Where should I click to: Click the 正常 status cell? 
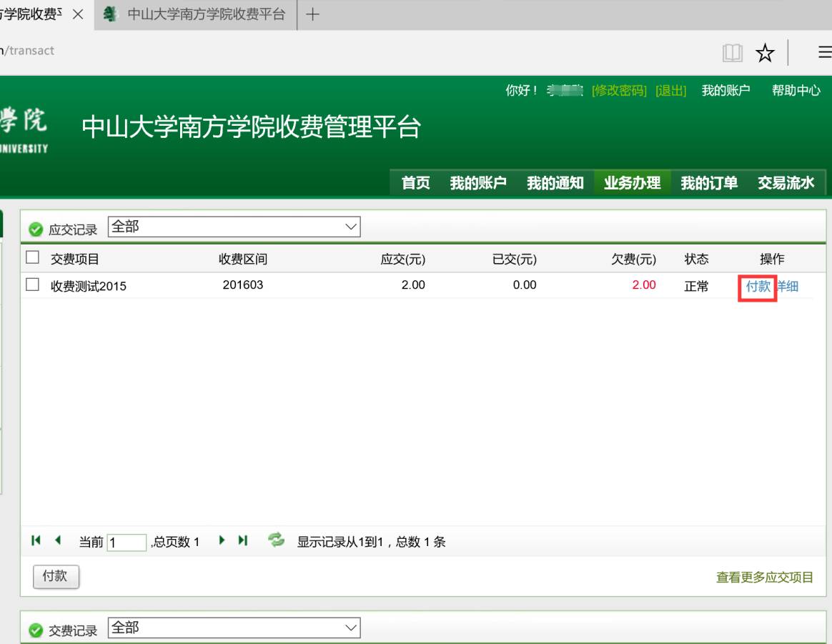point(696,287)
